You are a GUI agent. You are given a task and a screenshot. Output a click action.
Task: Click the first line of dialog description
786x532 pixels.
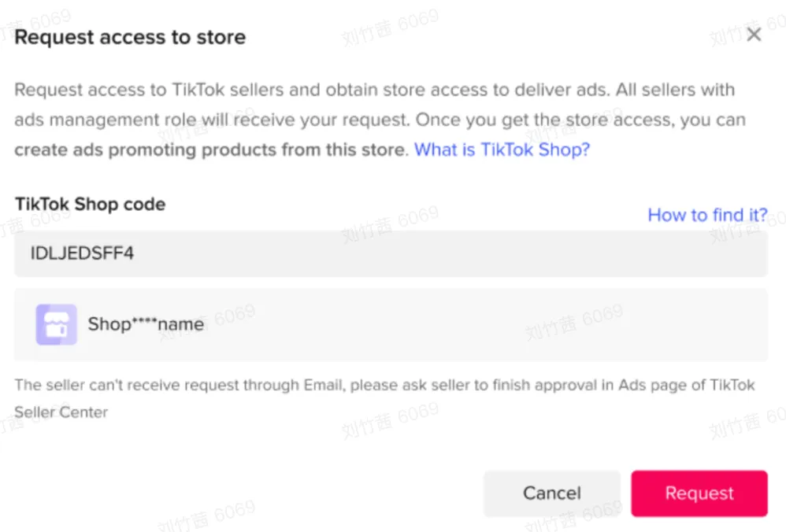point(374,90)
